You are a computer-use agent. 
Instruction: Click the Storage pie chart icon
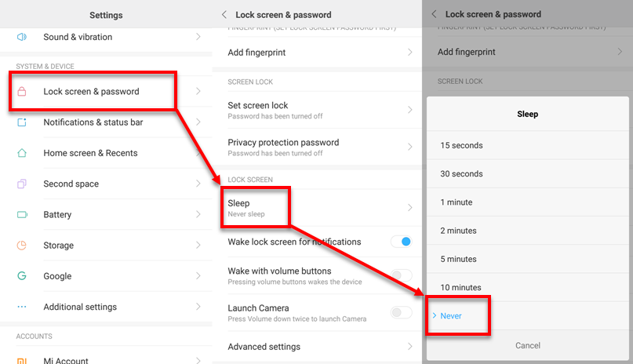[22, 246]
